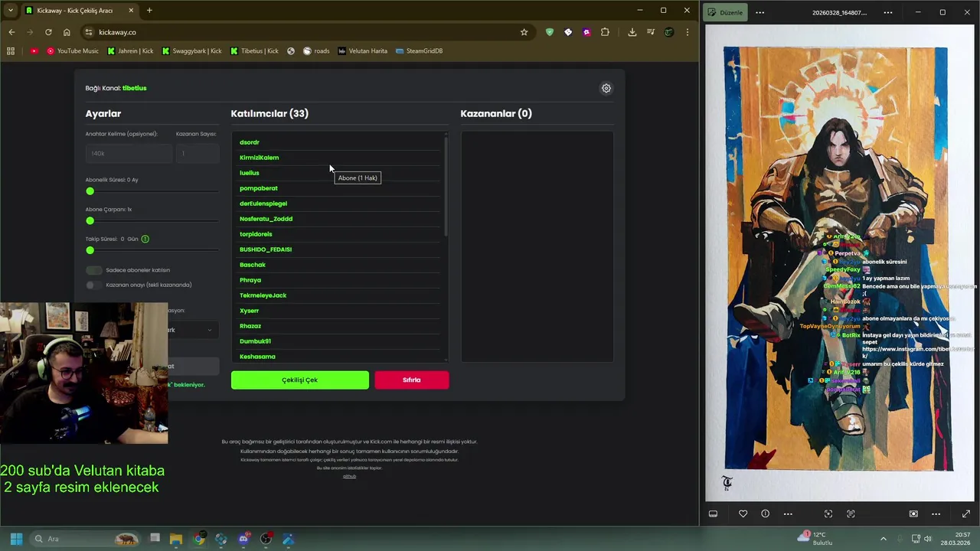This screenshot has width=980, height=551.
Task: Click the kickaway.co address bar
Action: [x=306, y=32]
